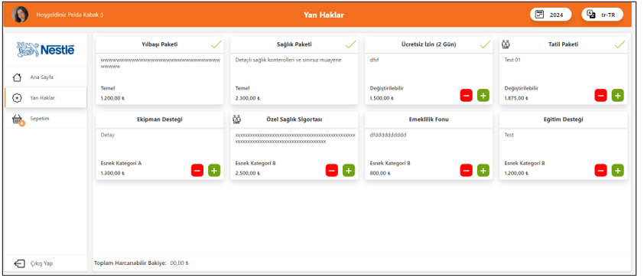Remove Emeklilik Fonu with red minus button
Screen dimensions: 644x278
point(466,170)
